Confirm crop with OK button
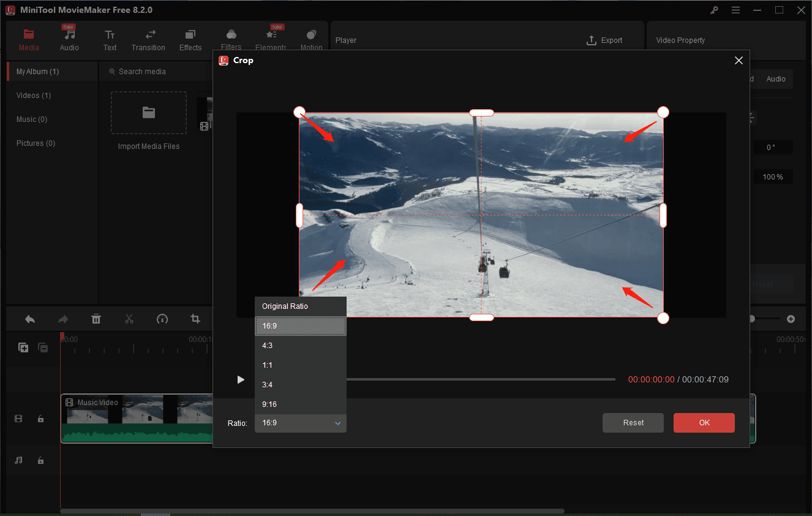This screenshot has width=812, height=516. point(704,423)
